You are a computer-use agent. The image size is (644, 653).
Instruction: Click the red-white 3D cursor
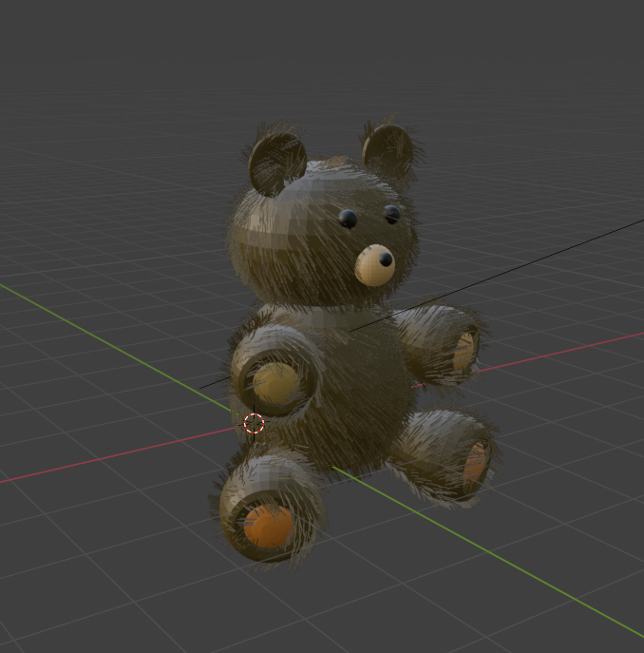tap(254, 424)
